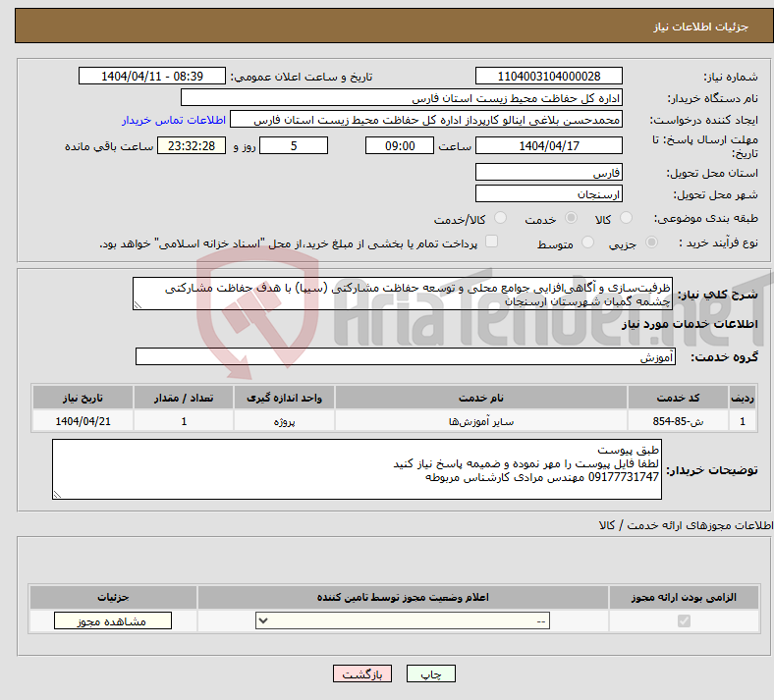The image size is (774, 700).
Task: Click the buyer organization name field
Action: (x=402, y=97)
